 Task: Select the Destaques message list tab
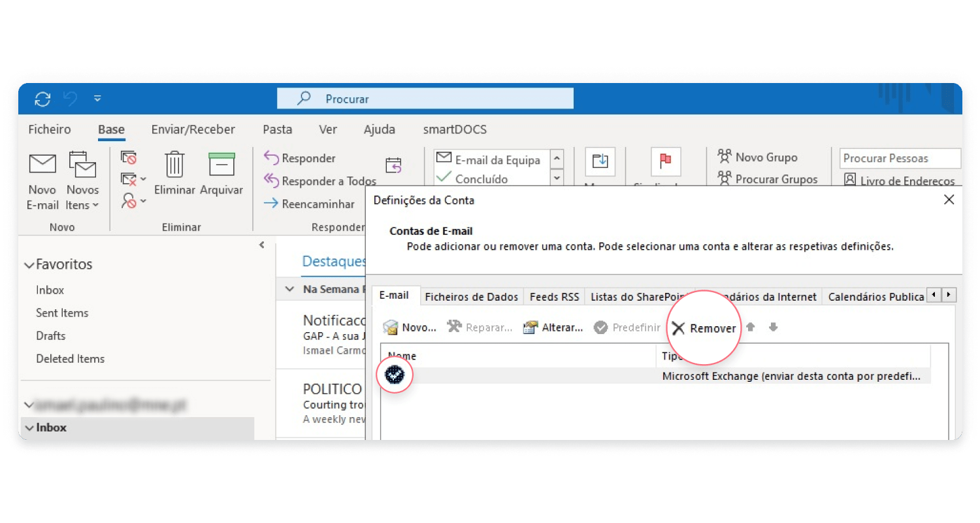[x=333, y=261]
